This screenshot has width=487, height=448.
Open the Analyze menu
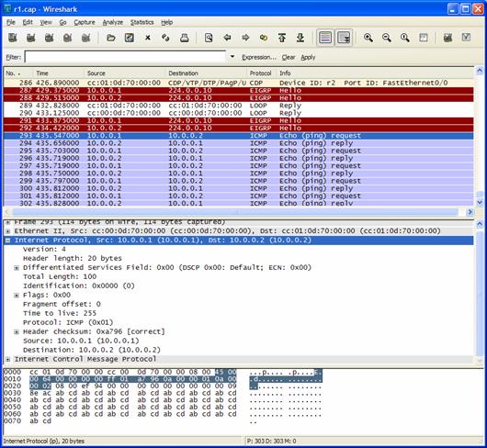coord(113,22)
